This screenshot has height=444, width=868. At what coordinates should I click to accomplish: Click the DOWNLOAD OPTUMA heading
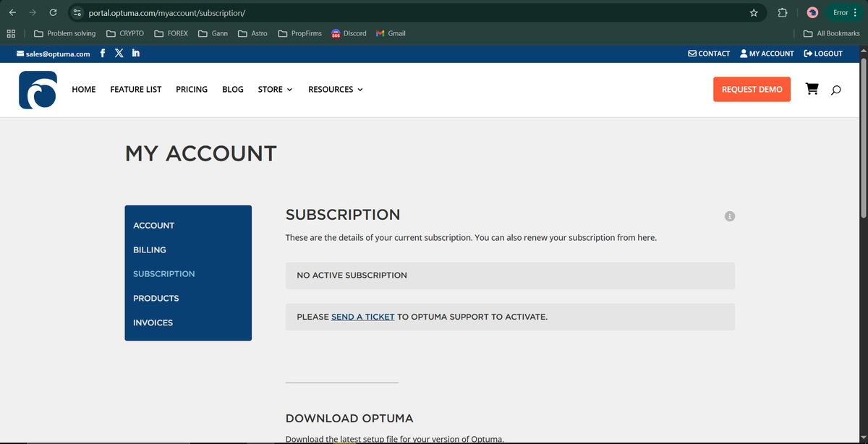[x=349, y=419]
